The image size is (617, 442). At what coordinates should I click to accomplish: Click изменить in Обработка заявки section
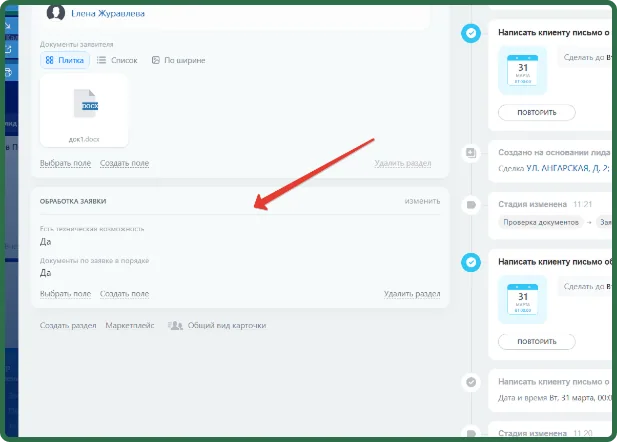(422, 201)
